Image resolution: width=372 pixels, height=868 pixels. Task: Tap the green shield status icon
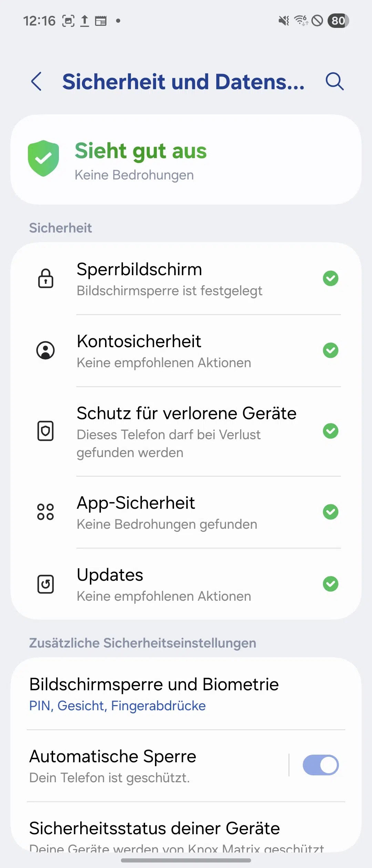[43, 158]
